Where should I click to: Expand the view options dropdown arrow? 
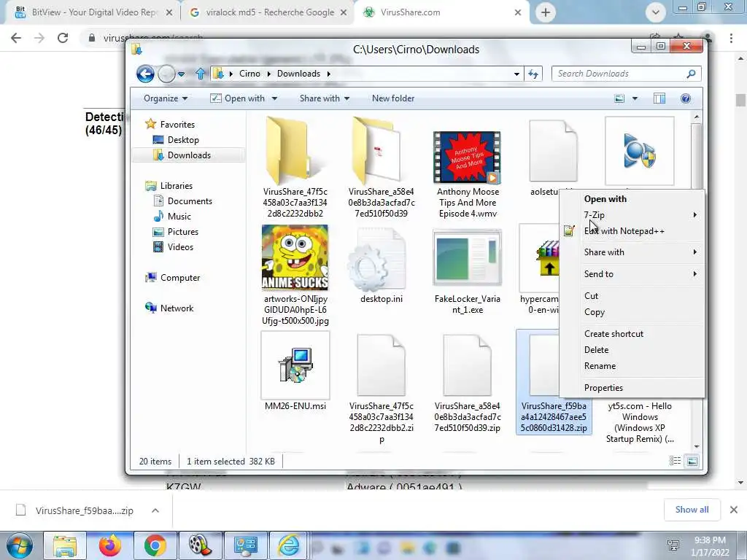pyautogui.click(x=635, y=98)
